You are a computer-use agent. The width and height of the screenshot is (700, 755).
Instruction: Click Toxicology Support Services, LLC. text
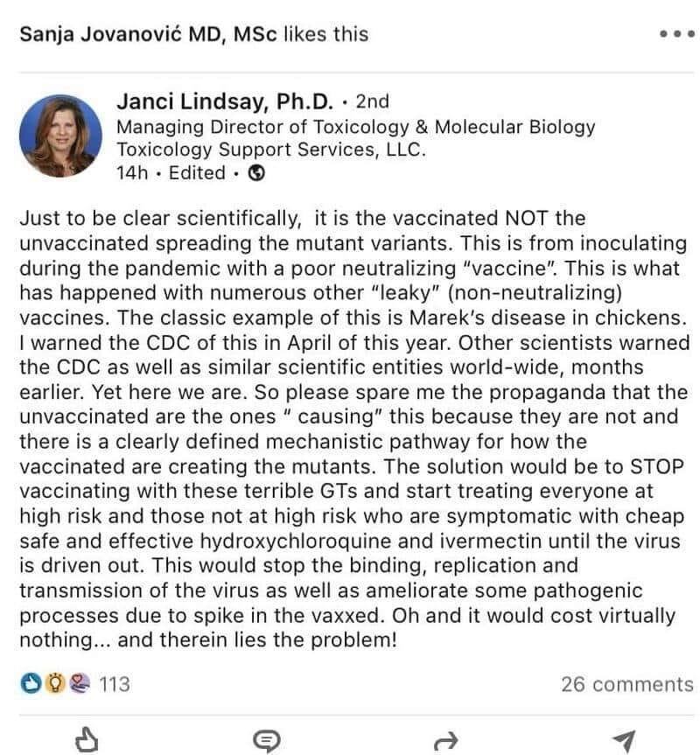point(271,150)
